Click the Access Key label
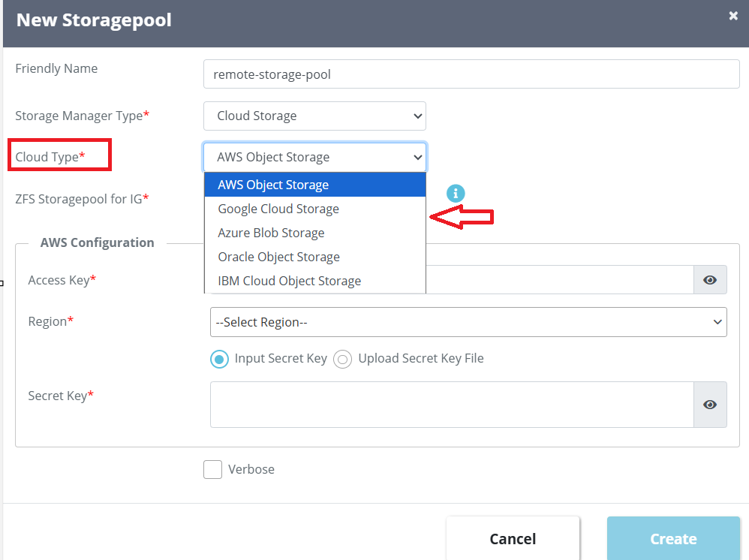This screenshot has width=749, height=560. pos(62,280)
